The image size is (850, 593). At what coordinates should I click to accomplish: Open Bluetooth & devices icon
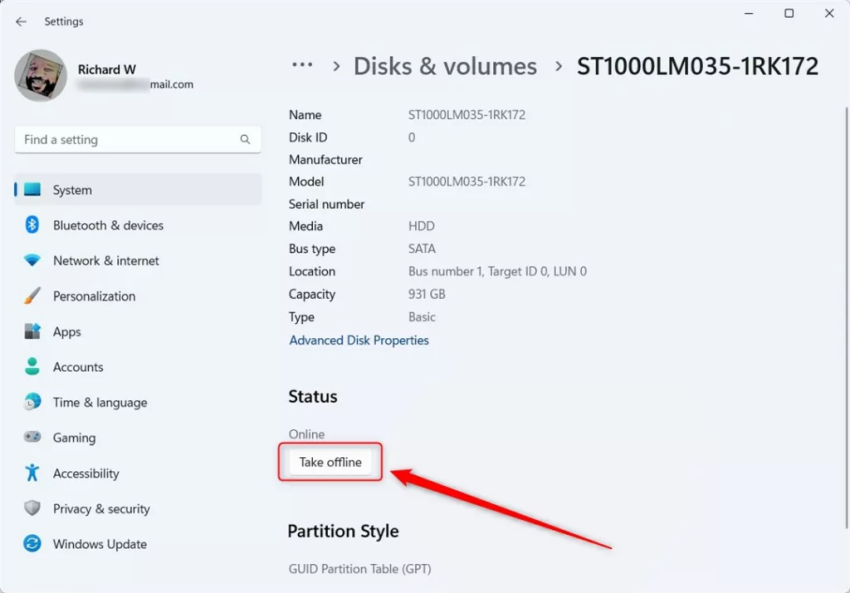[x=33, y=225]
